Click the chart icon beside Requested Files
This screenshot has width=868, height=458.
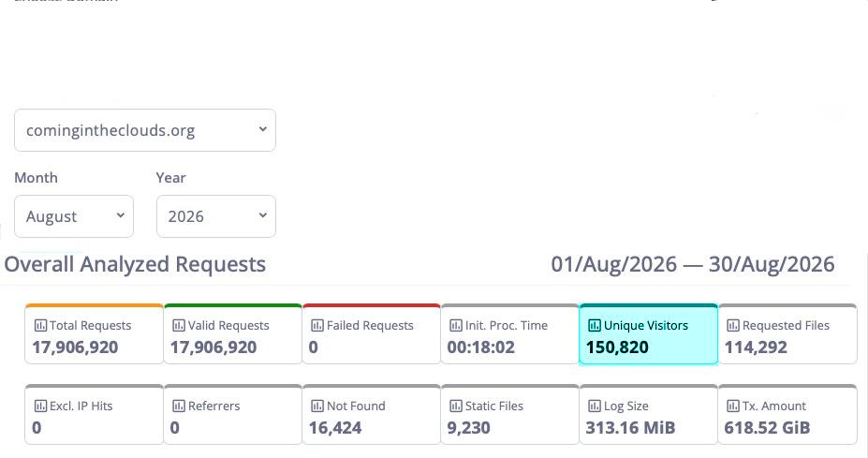(733, 326)
